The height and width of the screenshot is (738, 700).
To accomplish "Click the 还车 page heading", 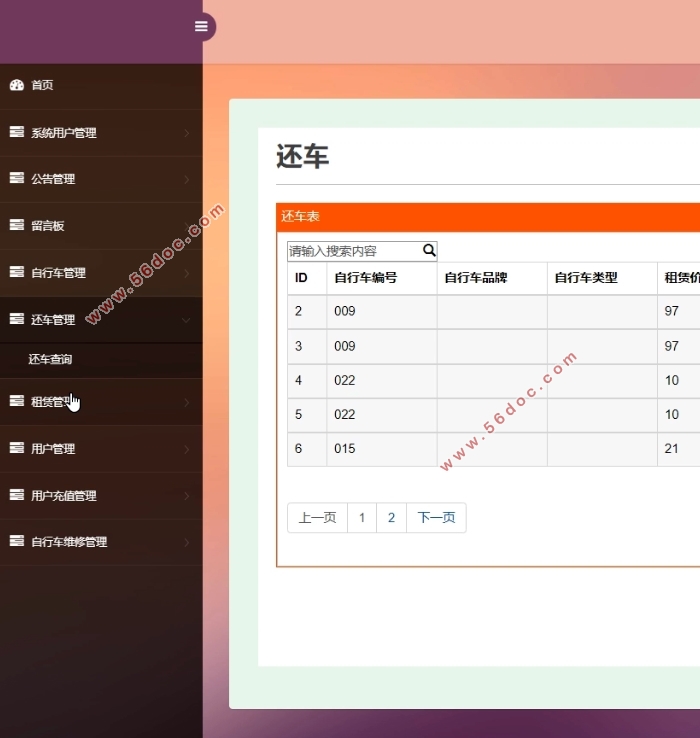I will point(302,156).
